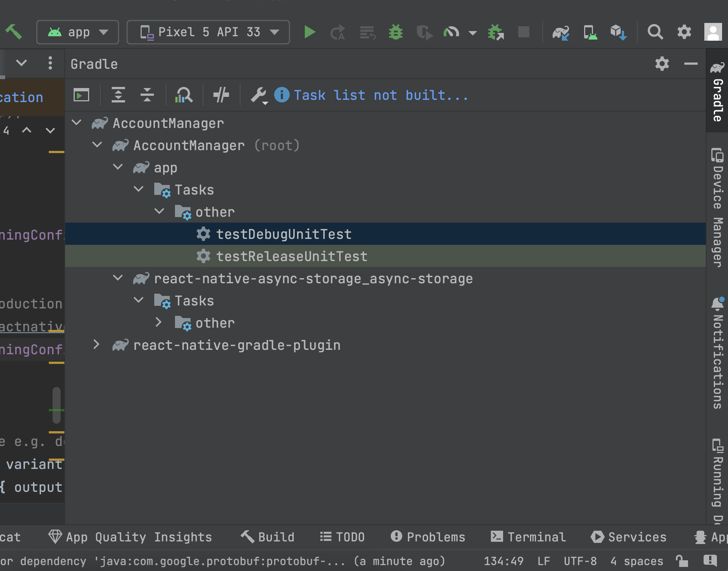Click the Build hammer icon
The width and height of the screenshot is (728, 571).
point(14,32)
